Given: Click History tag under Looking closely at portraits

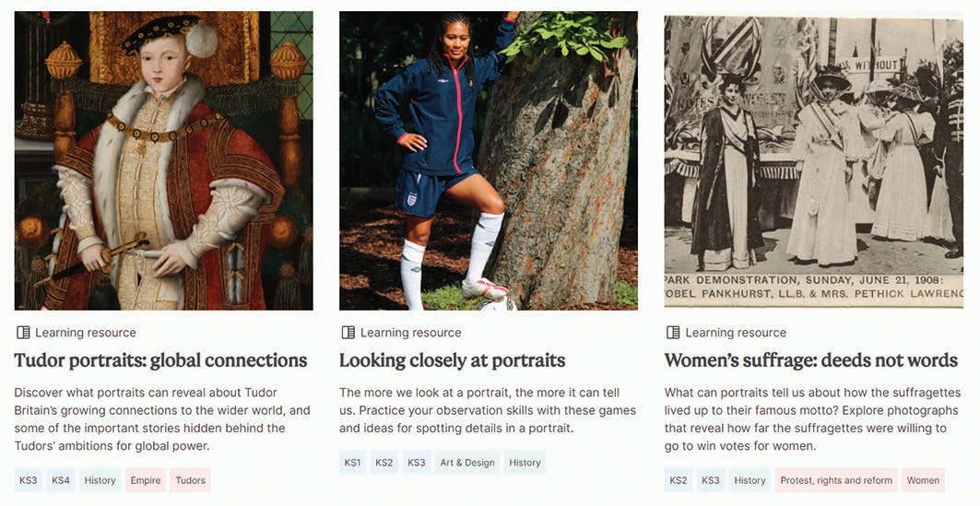Looking at the screenshot, I should [525, 463].
